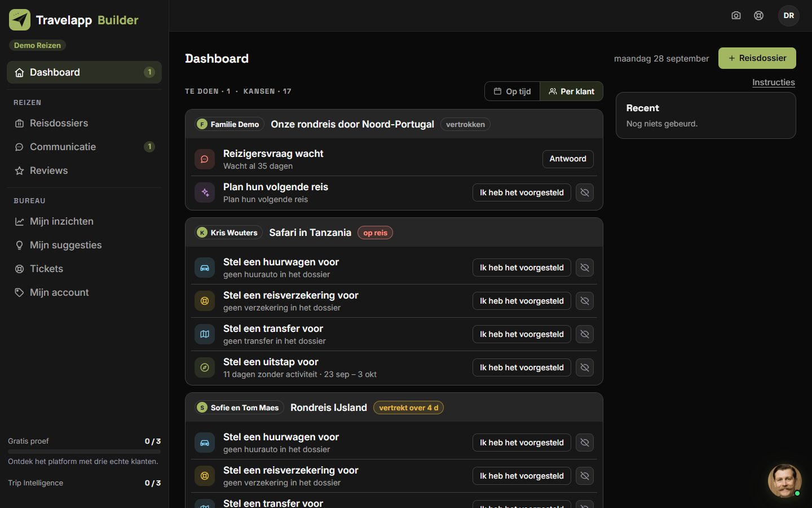Click the sparkle icon beside Plan hun volgende reis
Image resolution: width=812 pixels, height=508 pixels.
[205, 192]
